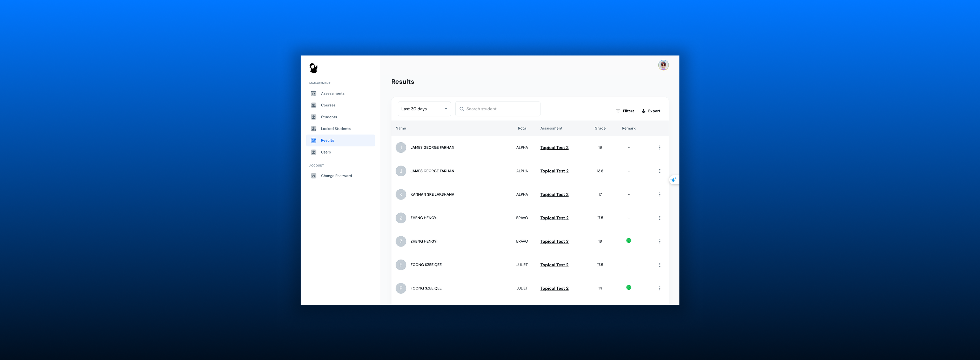Click the app logo in the sidebar
The width and height of the screenshot is (980, 360).
pos(313,68)
